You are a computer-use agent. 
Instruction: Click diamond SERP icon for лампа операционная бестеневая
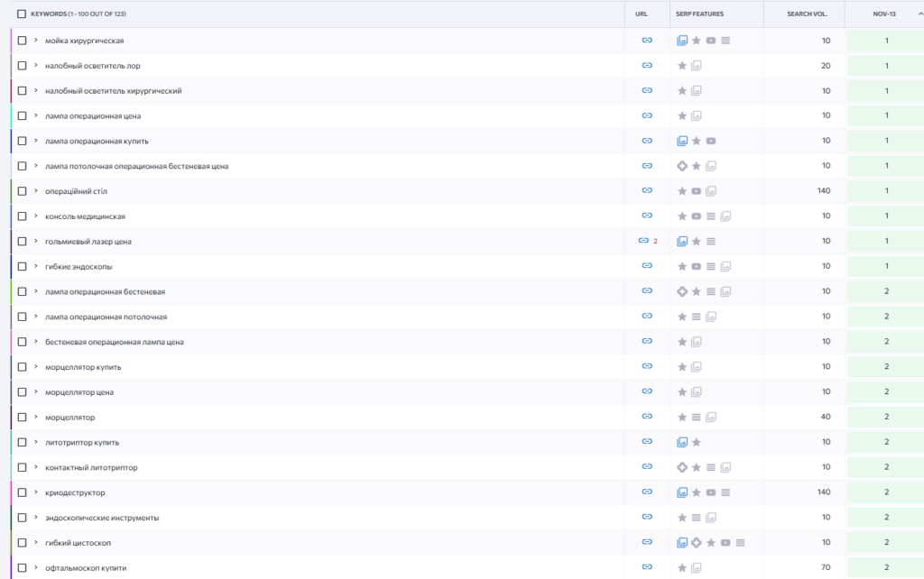click(x=682, y=291)
